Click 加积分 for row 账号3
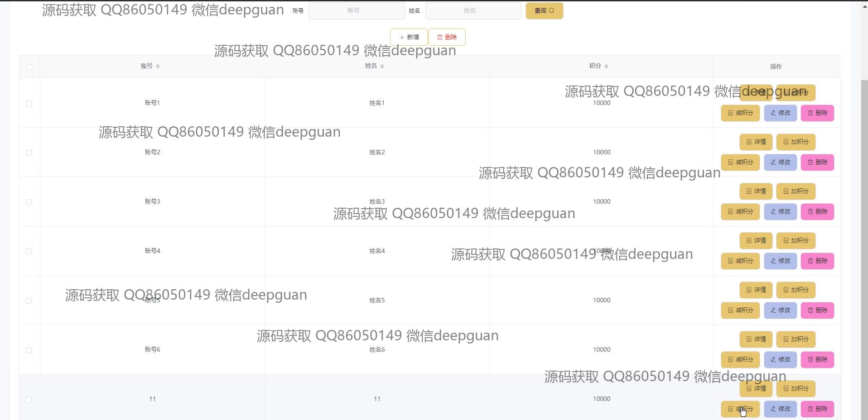868x420 pixels. tap(796, 191)
